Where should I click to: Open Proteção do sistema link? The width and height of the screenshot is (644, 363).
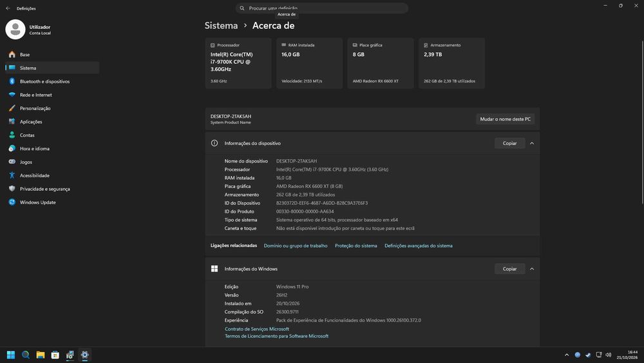[355, 246]
